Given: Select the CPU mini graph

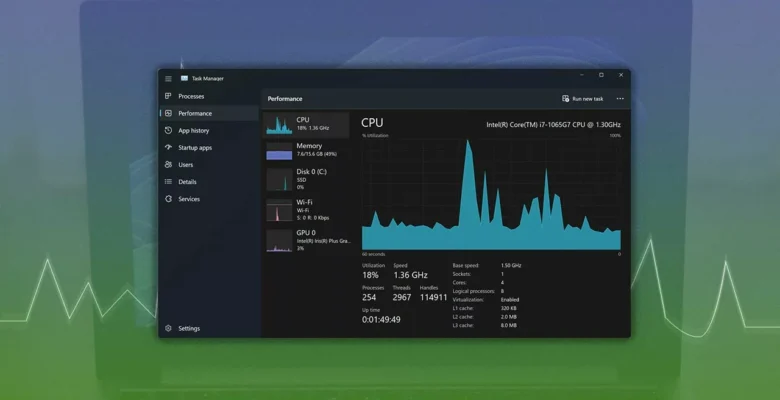Looking at the screenshot, I should [279, 125].
